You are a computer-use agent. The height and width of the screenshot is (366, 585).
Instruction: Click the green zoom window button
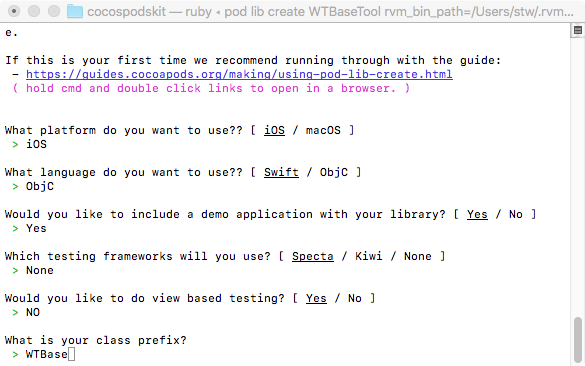tap(54, 11)
